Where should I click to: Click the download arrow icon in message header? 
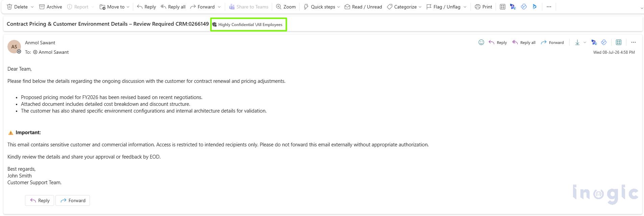click(577, 42)
